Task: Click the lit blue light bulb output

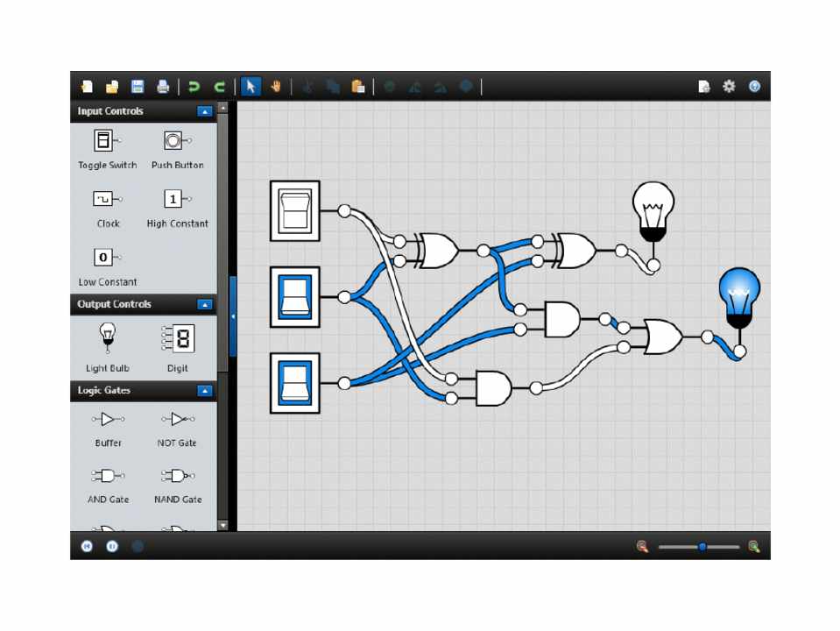Action: (x=738, y=296)
